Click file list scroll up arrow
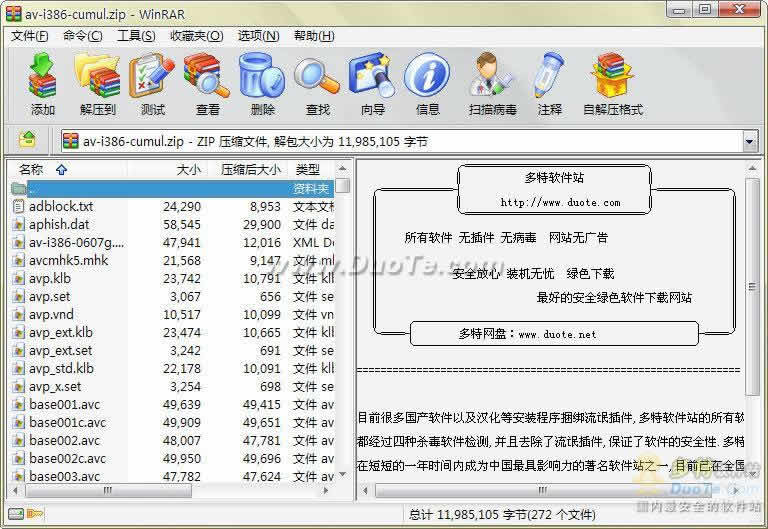Screen dimensions: 768x529 [343, 168]
